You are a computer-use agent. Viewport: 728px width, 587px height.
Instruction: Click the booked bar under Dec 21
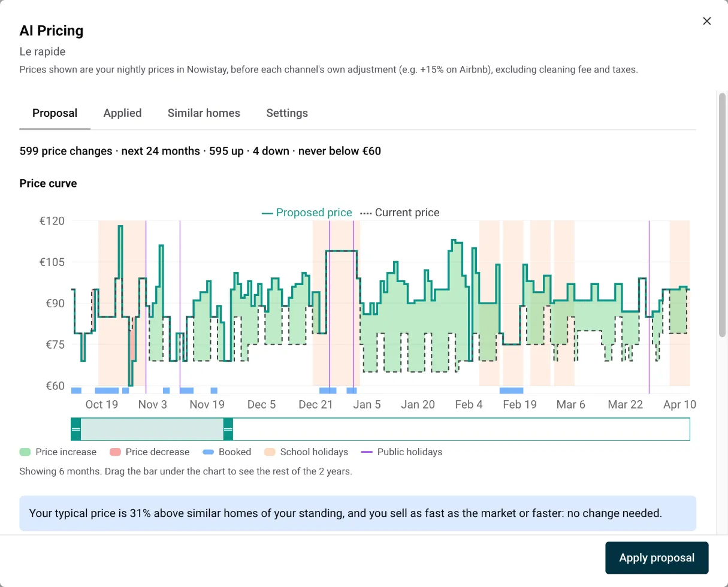pos(328,391)
